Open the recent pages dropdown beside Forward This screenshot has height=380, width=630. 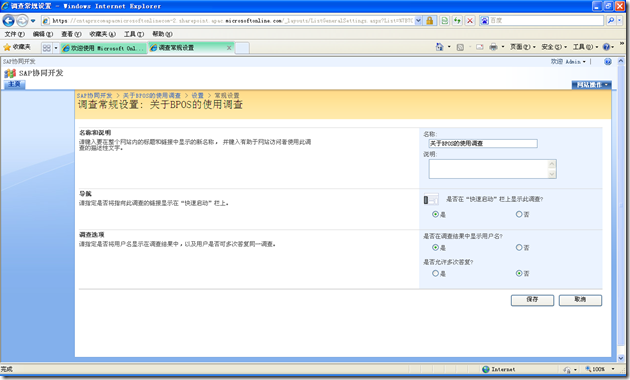tap(33, 20)
